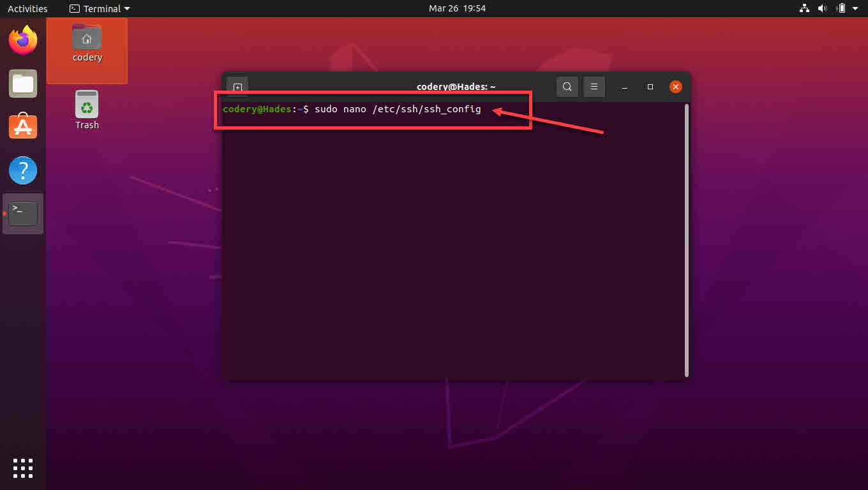Viewport: 868px width, 490px height.
Task: Show Applications grid
Action: 23,468
